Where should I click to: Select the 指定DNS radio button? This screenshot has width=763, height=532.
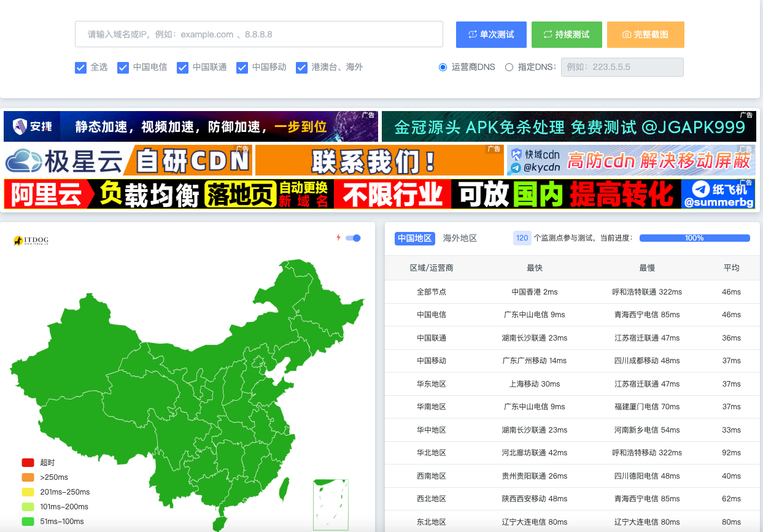[x=509, y=67]
